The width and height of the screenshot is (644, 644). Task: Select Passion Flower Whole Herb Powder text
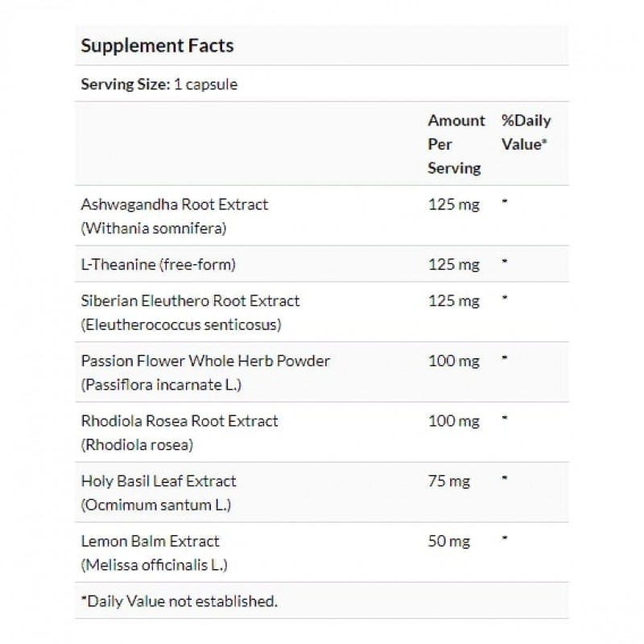(205, 361)
